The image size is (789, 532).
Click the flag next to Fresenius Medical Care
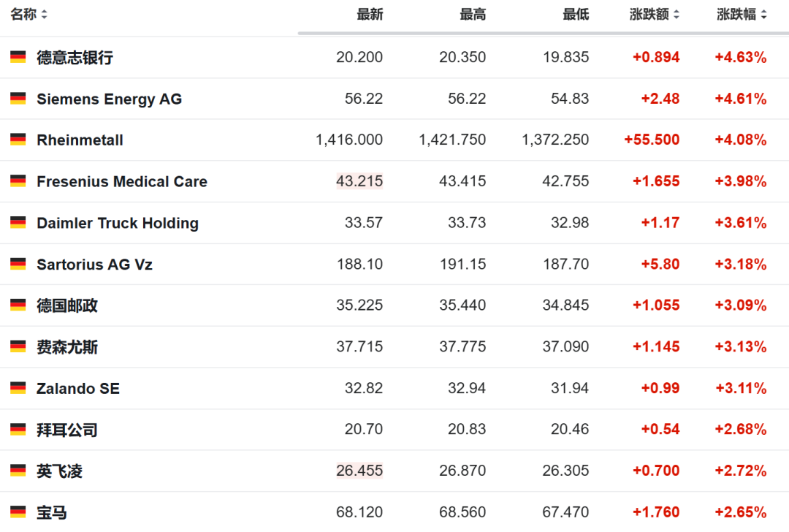point(18,181)
